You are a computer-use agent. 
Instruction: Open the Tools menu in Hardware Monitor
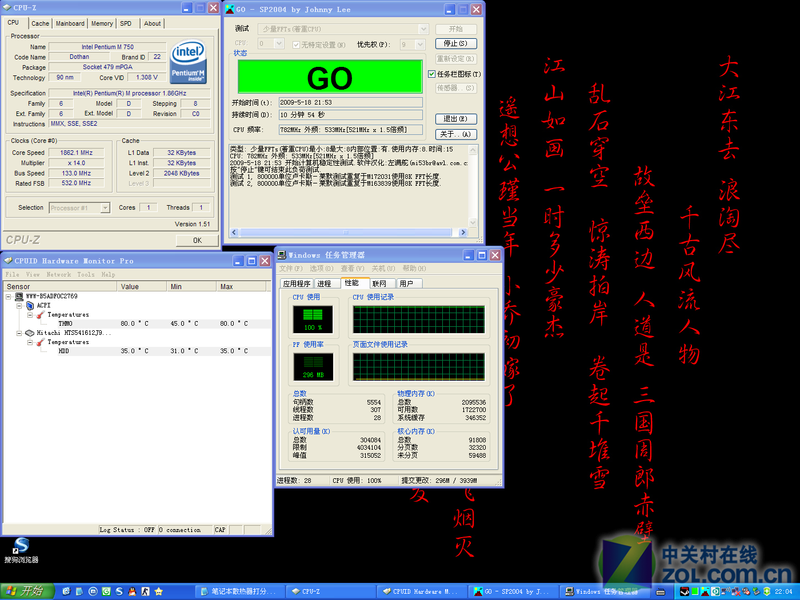(86, 274)
